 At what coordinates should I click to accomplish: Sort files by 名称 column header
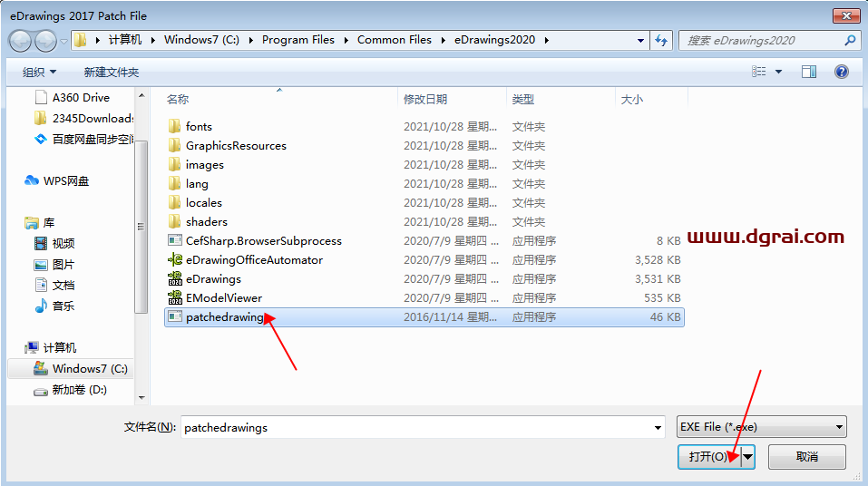tap(178, 99)
